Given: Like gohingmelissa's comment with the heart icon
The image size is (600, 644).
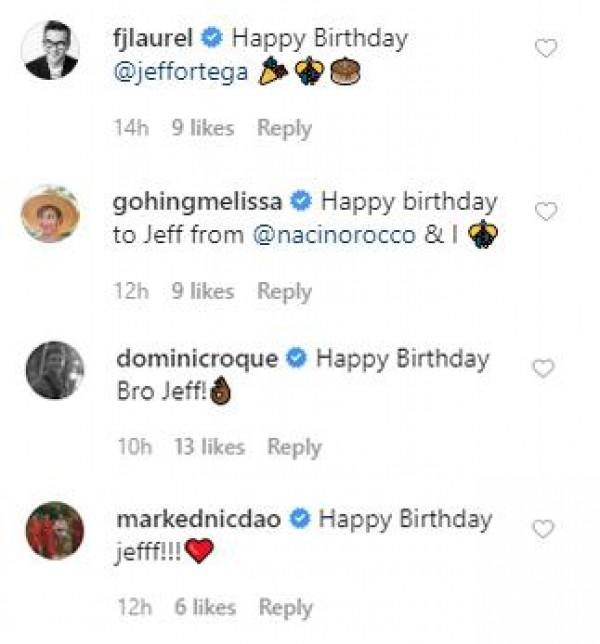Looking at the screenshot, I should 546,211.
